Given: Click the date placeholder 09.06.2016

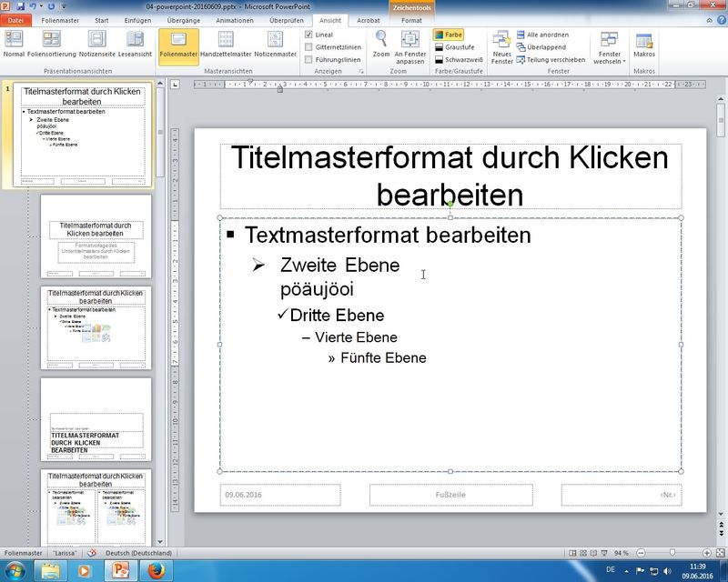Looking at the screenshot, I should [x=280, y=495].
